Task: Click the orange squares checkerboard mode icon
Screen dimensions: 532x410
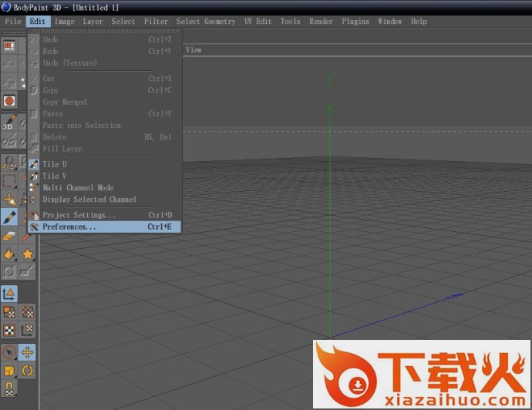Action: [x=9, y=312]
